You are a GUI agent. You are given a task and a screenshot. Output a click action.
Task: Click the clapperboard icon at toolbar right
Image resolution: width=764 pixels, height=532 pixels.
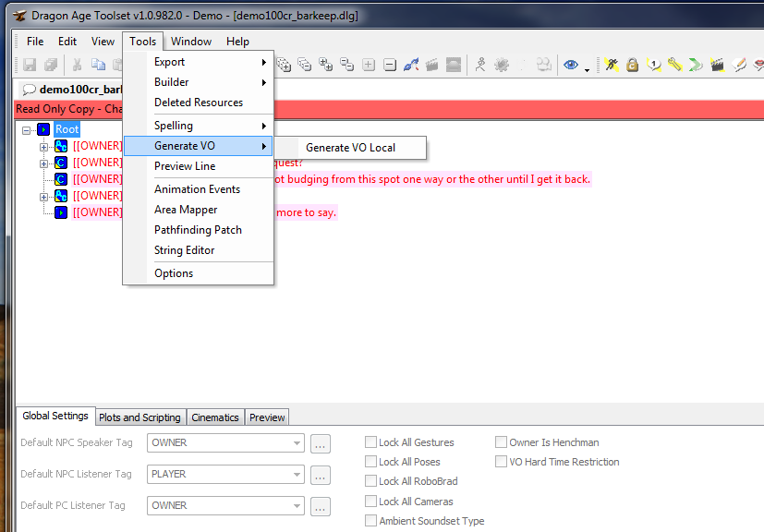click(x=717, y=65)
